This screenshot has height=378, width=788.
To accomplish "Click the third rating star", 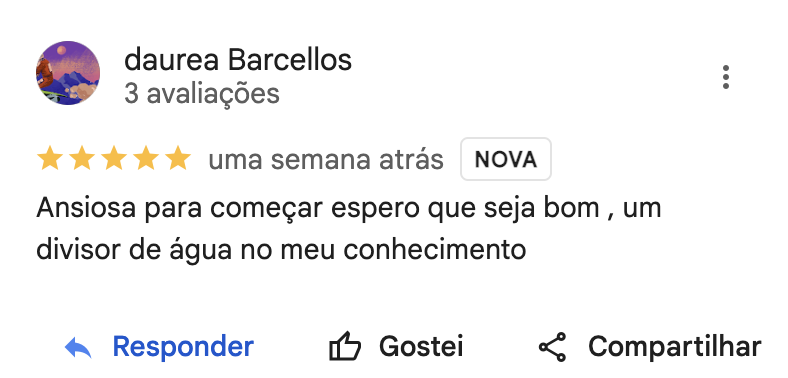I will [x=114, y=158].
